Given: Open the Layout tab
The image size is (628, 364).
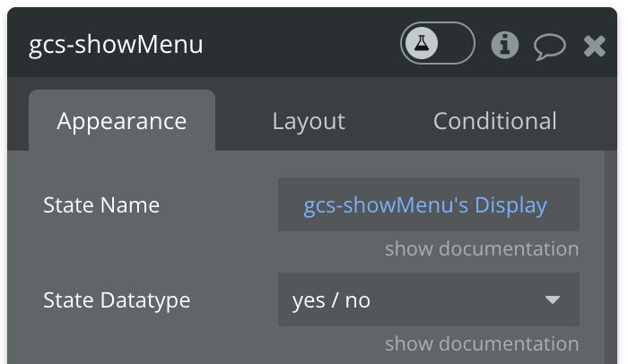Looking at the screenshot, I should click(x=309, y=121).
